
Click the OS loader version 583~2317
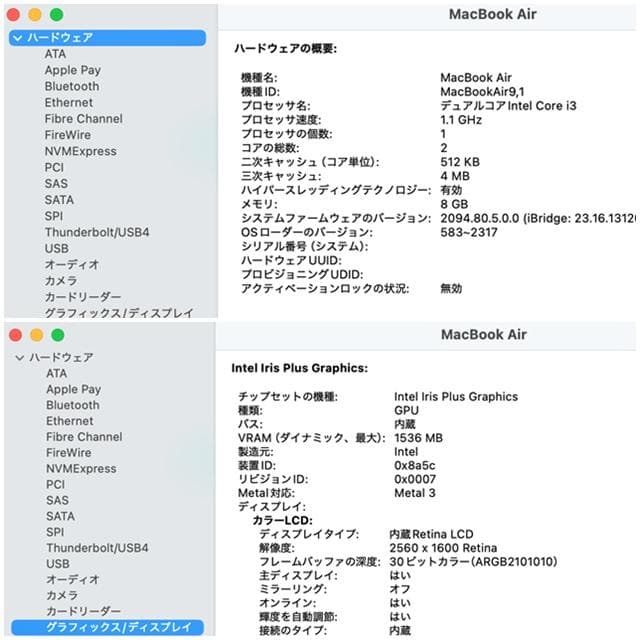469,233
